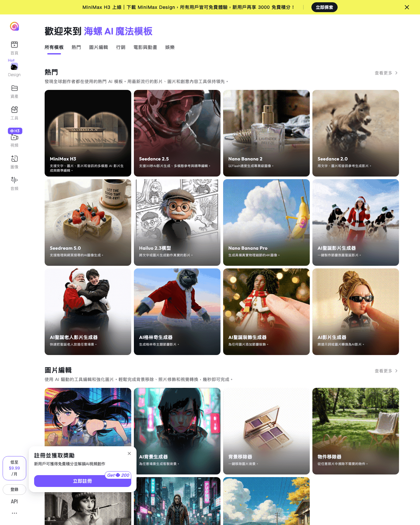420x525 pixels.
Task: Select the 所有模板 tab
Action: pos(54,47)
